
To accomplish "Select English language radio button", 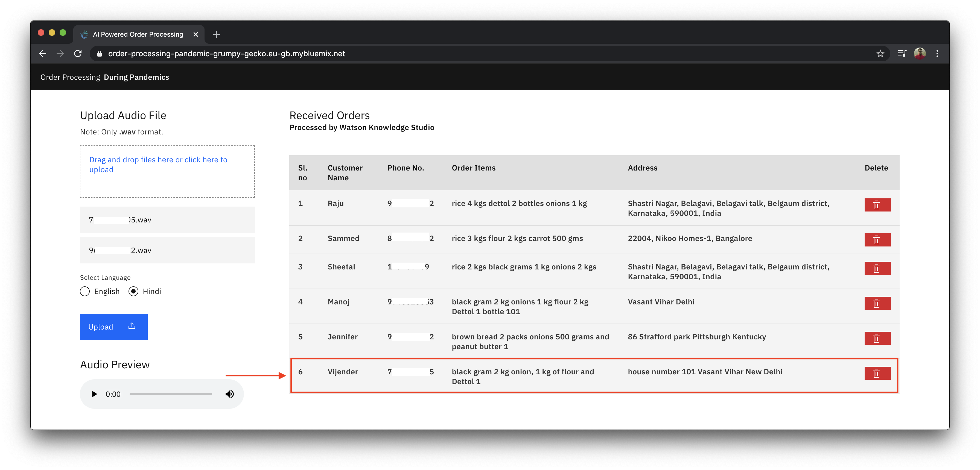I will [85, 292].
